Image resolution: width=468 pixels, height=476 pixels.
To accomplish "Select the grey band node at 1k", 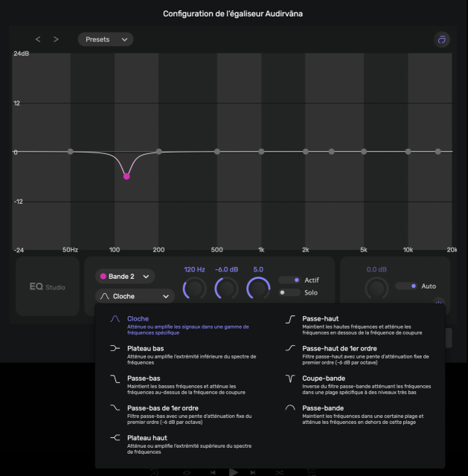I will point(261,152).
